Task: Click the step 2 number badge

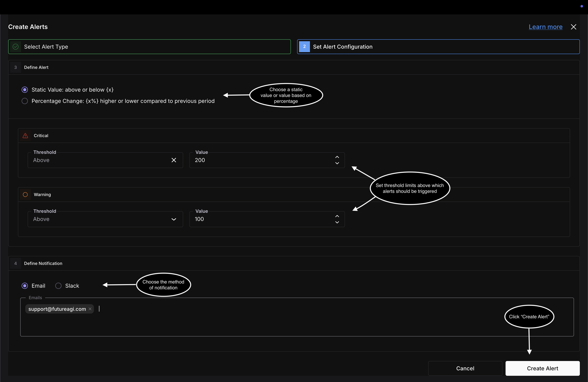Action: (304, 47)
